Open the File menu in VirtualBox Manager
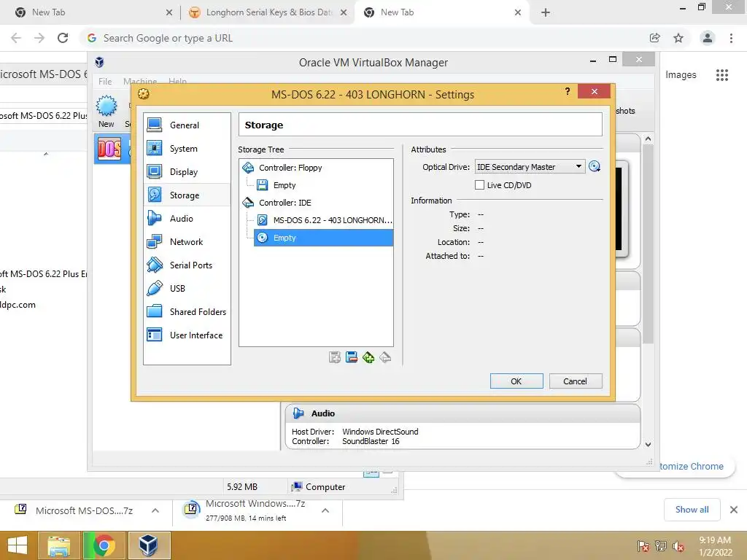747x560 pixels. coord(105,82)
